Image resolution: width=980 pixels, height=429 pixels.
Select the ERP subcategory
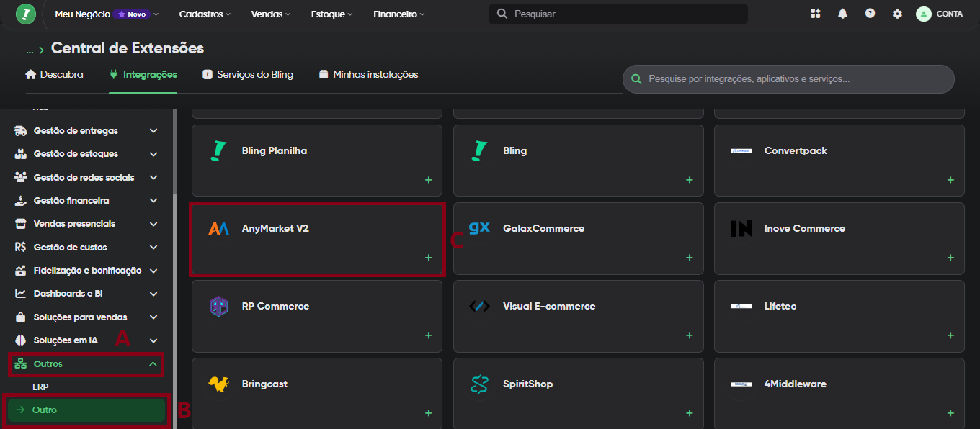coord(40,387)
